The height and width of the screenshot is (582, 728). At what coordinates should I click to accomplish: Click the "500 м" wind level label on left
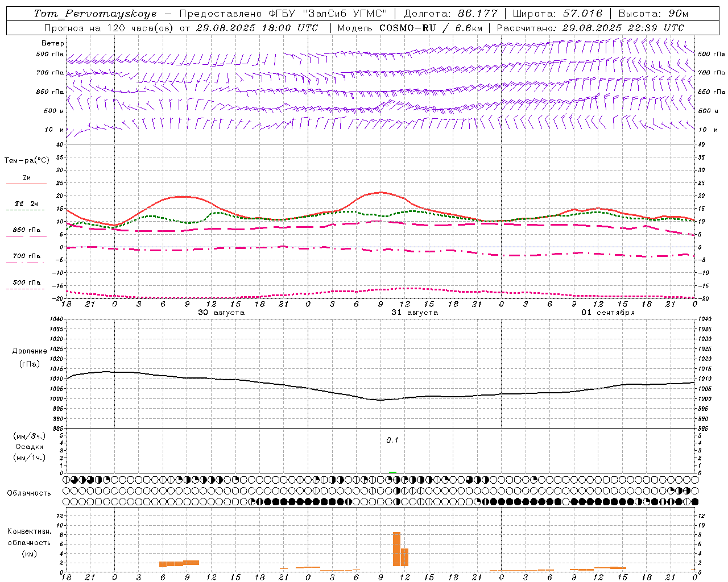54,111
